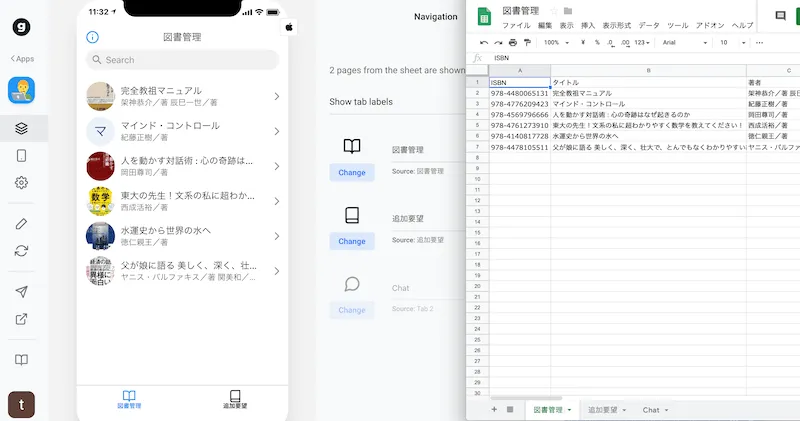Open the Arial font dropdown

pos(685,43)
